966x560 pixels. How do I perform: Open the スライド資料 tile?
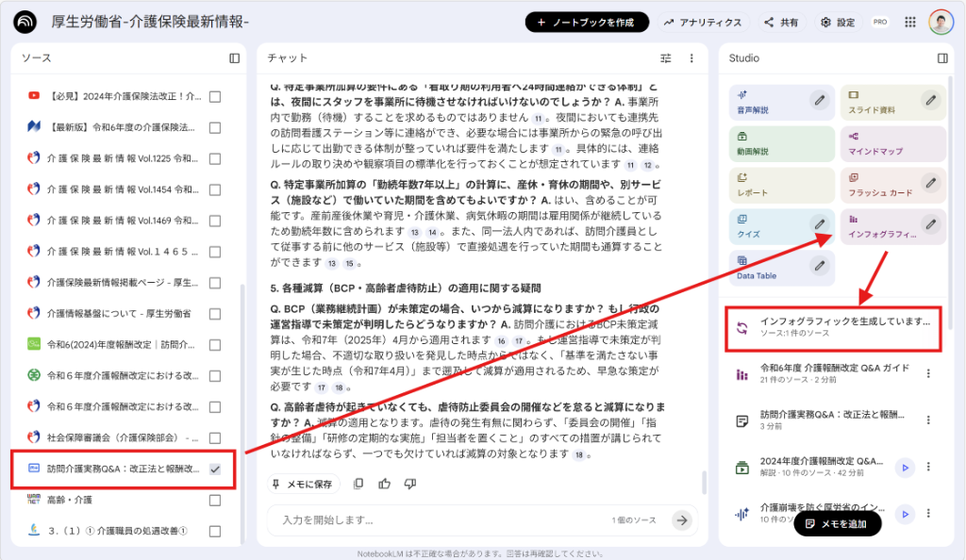click(892, 102)
